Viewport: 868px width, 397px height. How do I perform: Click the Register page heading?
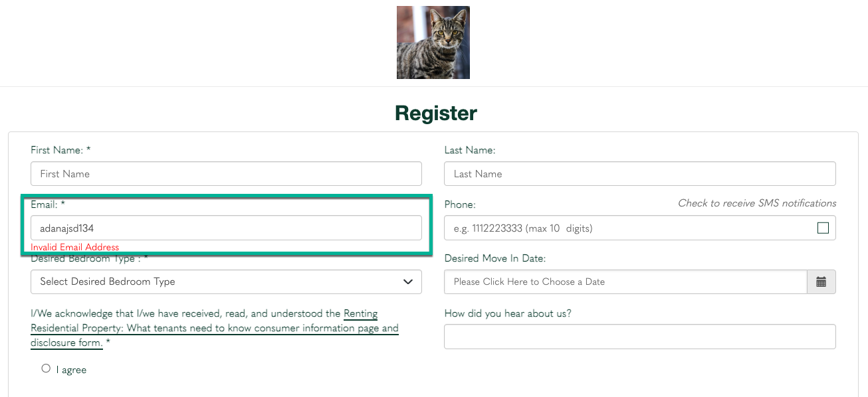[436, 113]
